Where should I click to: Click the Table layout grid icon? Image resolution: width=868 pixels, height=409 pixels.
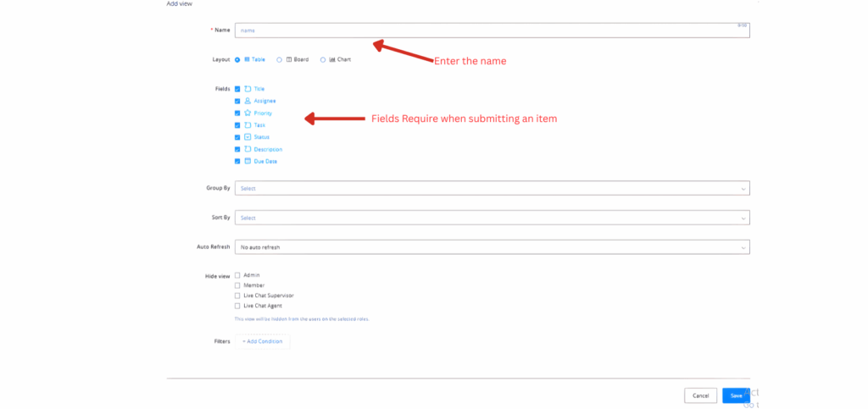247,59
